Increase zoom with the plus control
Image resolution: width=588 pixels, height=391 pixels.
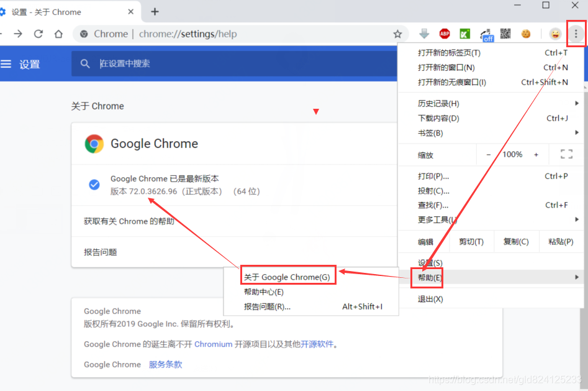[x=535, y=154]
